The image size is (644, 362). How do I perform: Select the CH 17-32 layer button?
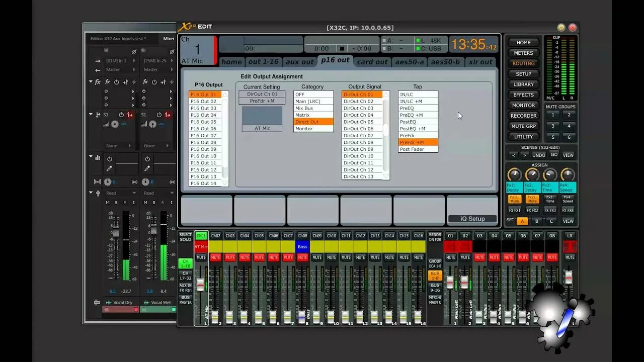(186, 276)
